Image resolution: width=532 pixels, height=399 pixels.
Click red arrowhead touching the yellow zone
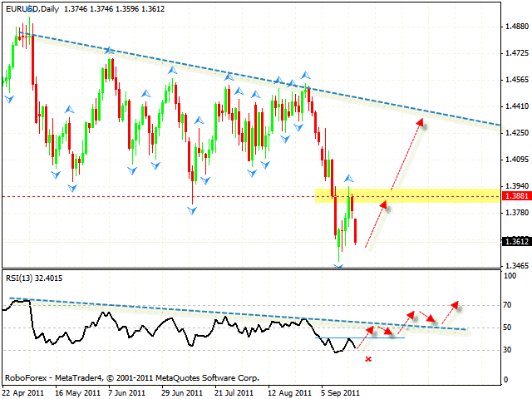click(384, 204)
